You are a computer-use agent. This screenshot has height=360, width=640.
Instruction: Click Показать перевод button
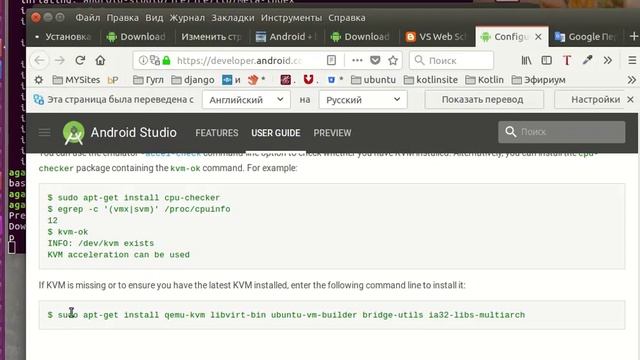(484, 100)
